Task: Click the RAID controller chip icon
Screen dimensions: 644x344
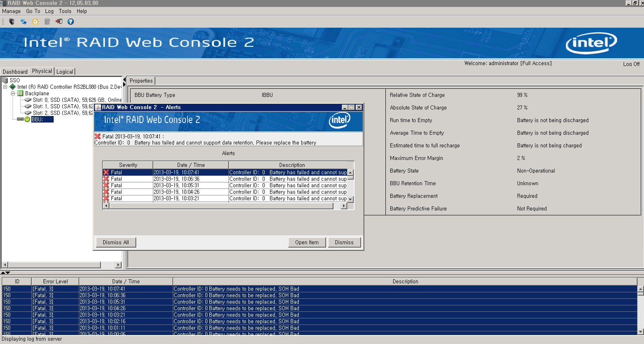Action: 13,87
